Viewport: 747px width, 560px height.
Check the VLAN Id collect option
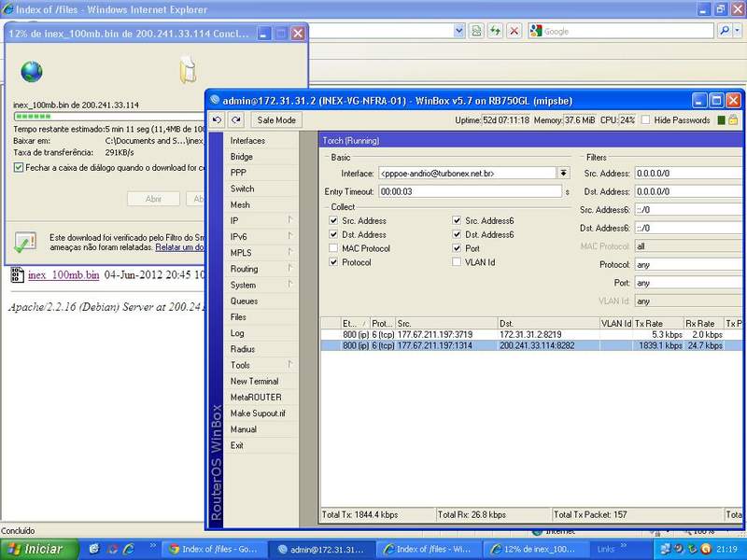[457, 262]
